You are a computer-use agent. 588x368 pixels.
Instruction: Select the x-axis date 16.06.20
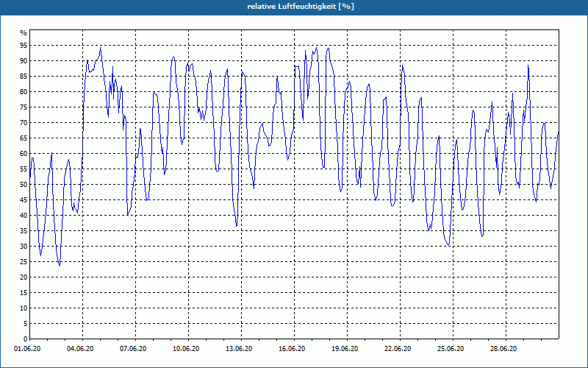click(292, 349)
